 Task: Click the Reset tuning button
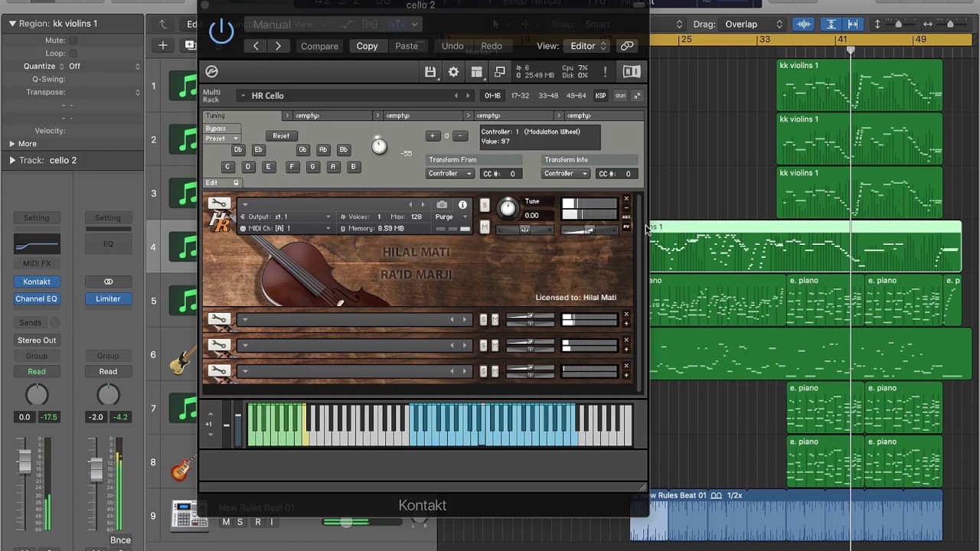tap(281, 136)
